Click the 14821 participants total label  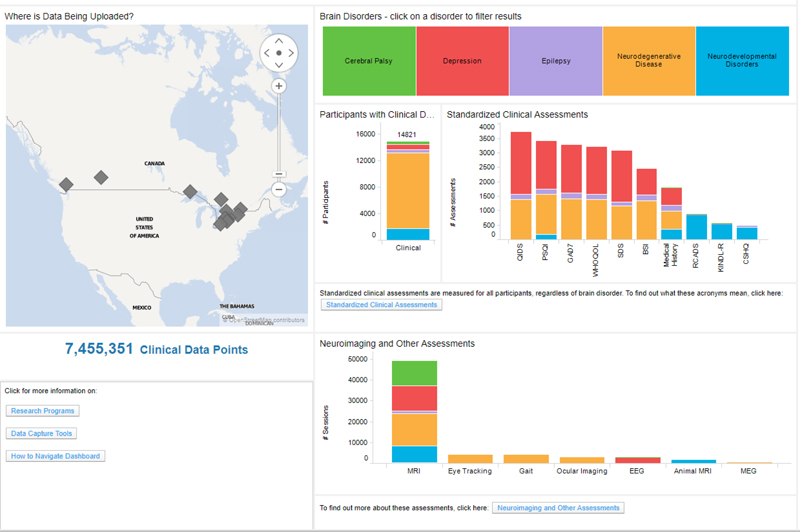click(407, 135)
